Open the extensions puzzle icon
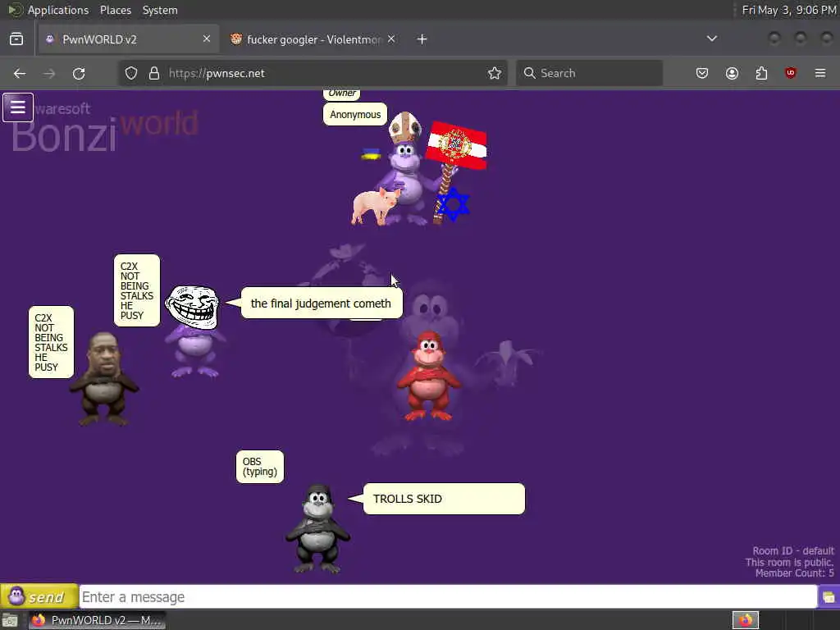Screen dimensions: 840x630 [x=761, y=73]
